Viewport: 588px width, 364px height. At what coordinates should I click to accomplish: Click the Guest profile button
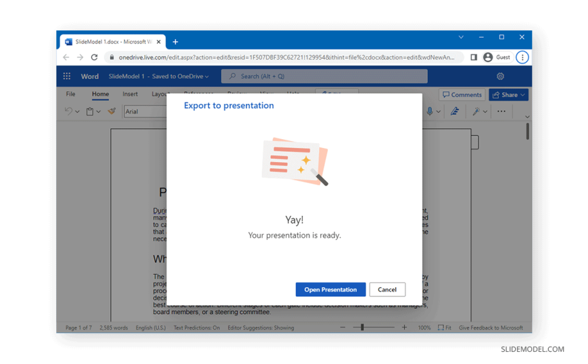(497, 57)
